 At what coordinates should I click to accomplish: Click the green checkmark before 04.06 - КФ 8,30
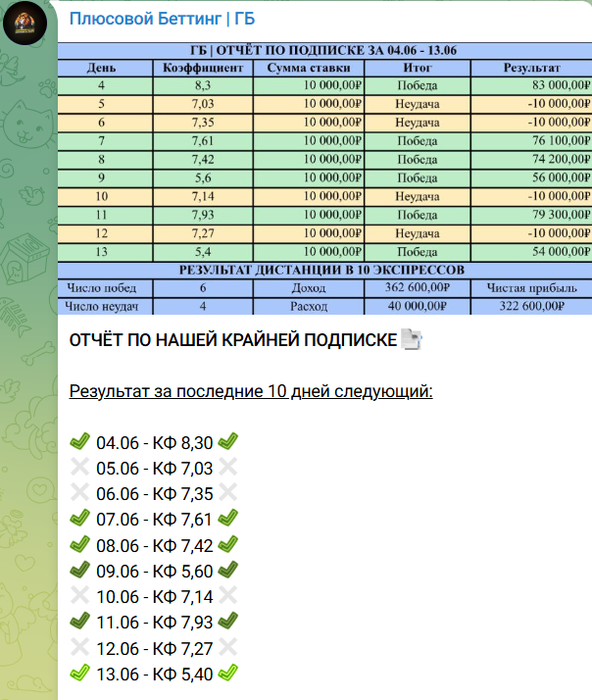coord(80,442)
